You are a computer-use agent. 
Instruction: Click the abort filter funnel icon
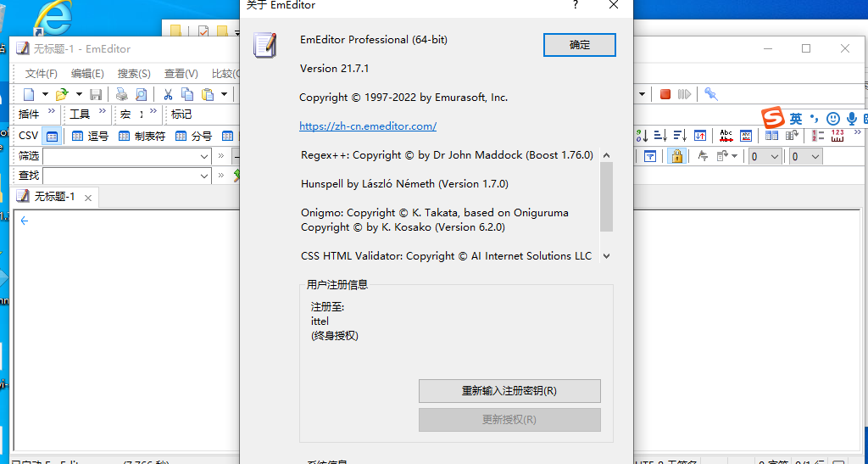(x=703, y=157)
